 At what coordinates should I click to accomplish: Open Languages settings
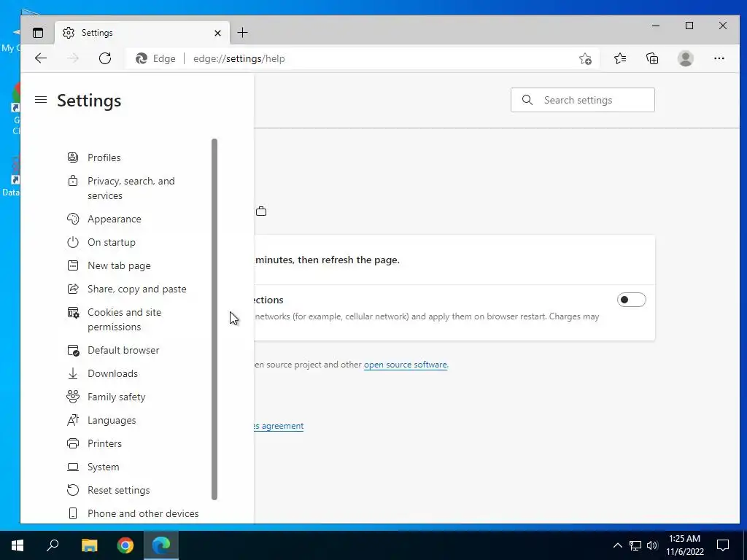pos(112,420)
